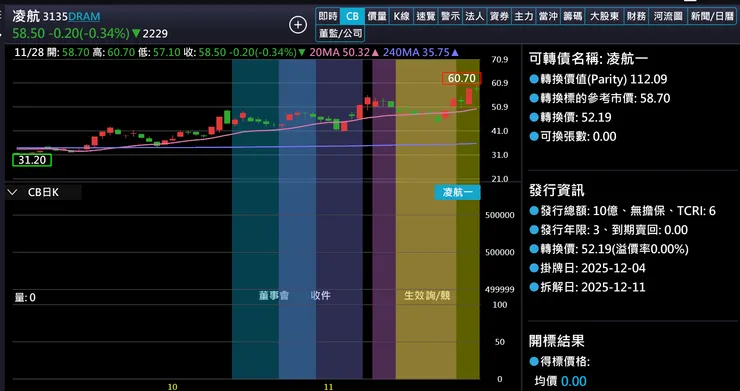Click the 開標結果 section heading

(556, 340)
